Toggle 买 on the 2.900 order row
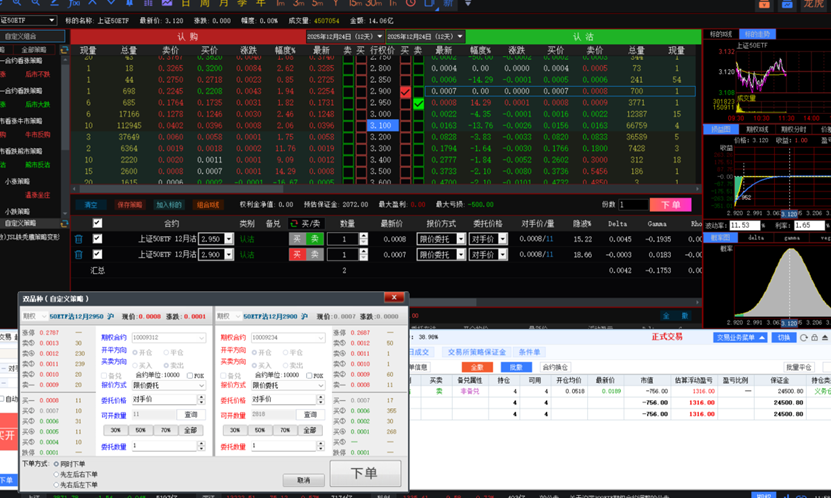 point(297,255)
